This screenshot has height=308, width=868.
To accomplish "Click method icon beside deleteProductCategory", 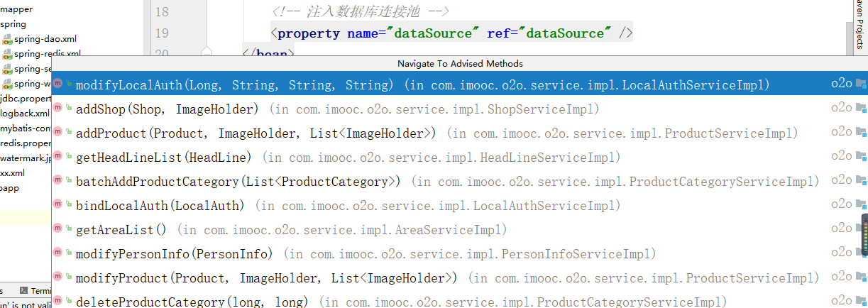I will coord(58,302).
